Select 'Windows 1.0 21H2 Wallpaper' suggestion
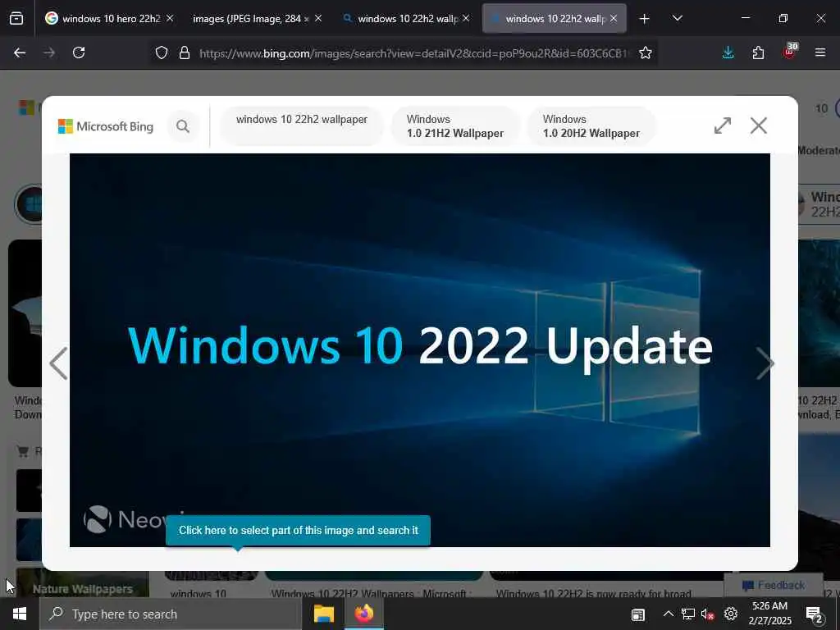Image resolution: width=840 pixels, height=630 pixels. pyautogui.click(x=455, y=126)
